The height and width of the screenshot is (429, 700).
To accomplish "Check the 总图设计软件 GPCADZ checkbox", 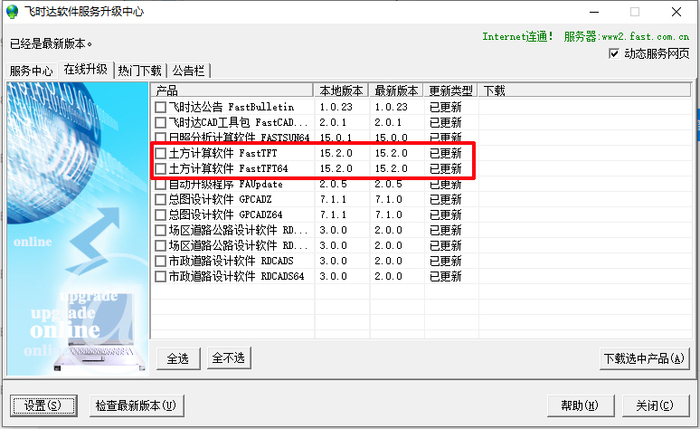I will pyautogui.click(x=160, y=200).
